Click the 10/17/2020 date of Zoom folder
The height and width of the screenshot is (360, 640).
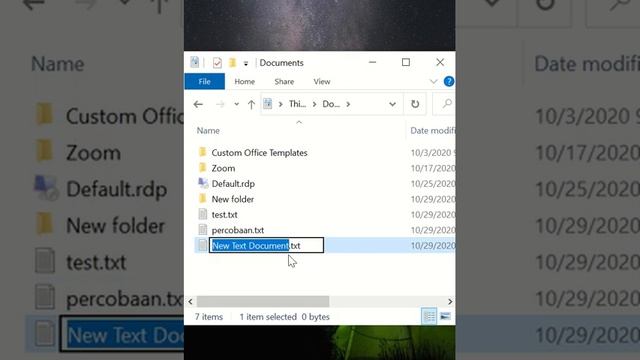click(x=433, y=169)
